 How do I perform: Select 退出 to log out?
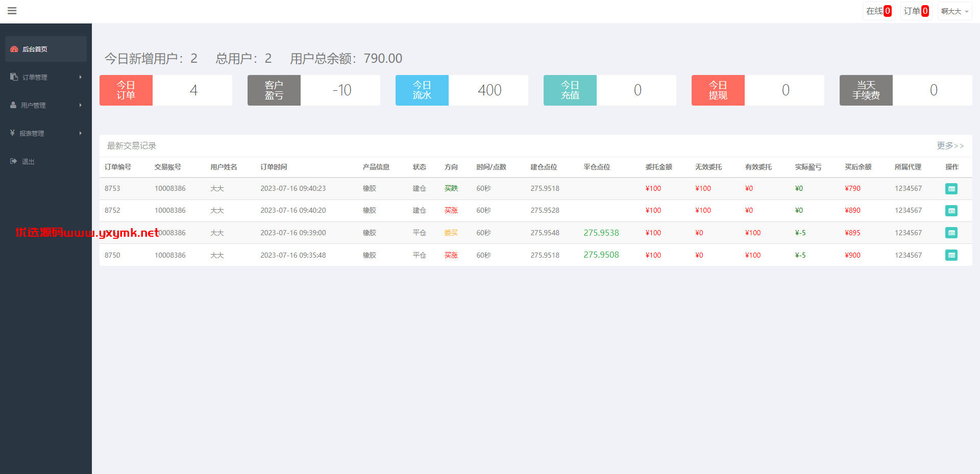coord(46,161)
